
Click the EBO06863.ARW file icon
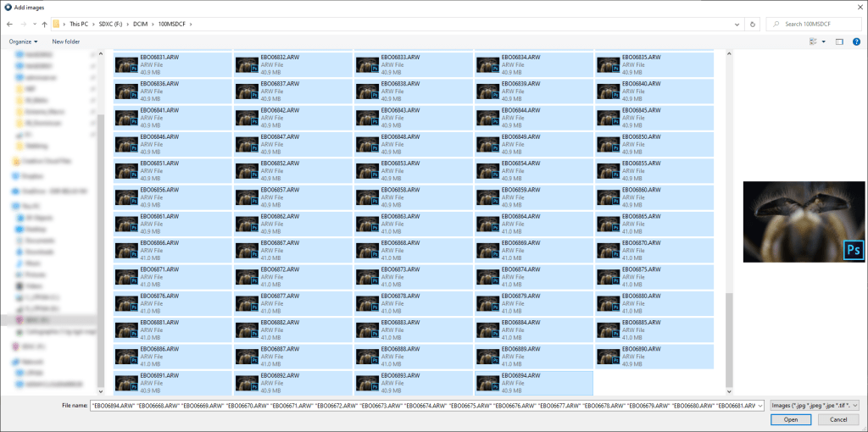click(368, 224)
